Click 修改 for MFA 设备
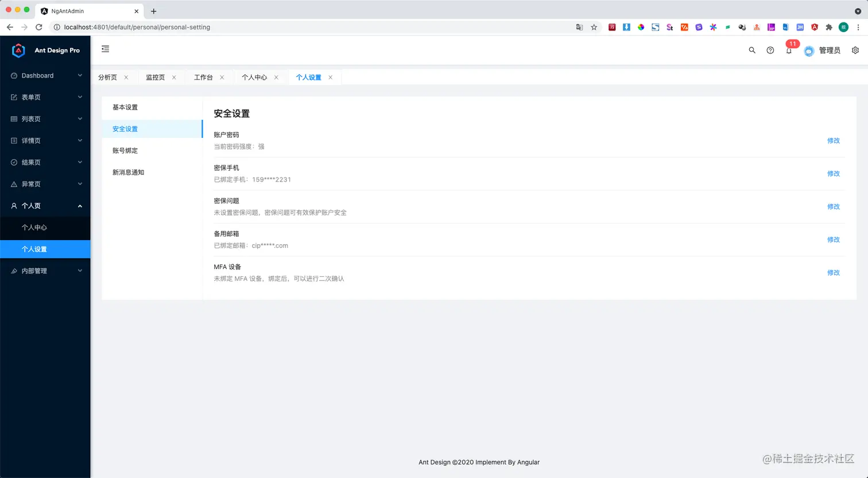Image resolution: width=868 pixels, height=478 pixels. [834, 273]
